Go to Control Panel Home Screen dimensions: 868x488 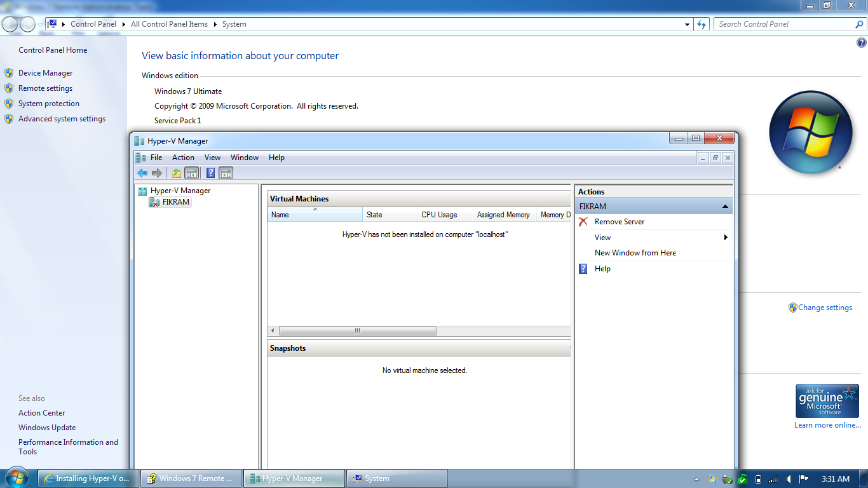(x=53, y=50)
